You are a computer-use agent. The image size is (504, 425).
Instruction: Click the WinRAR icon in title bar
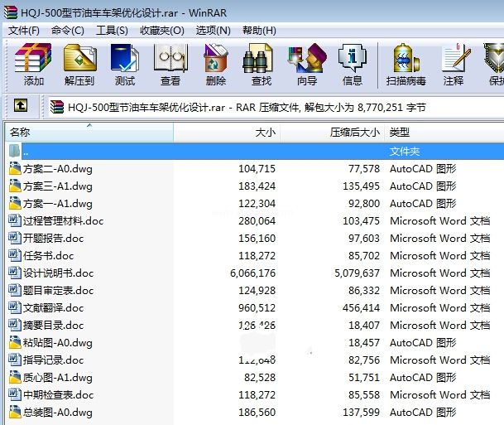point(11,12)
